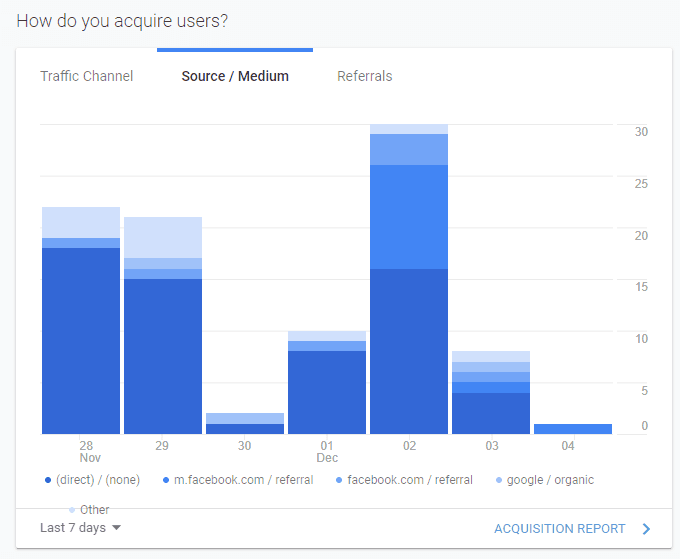The width and height of the screenshot is (680, 559).
Task: Click the dark blue segment of the 03 bar
Action: [x=491, y=413]
